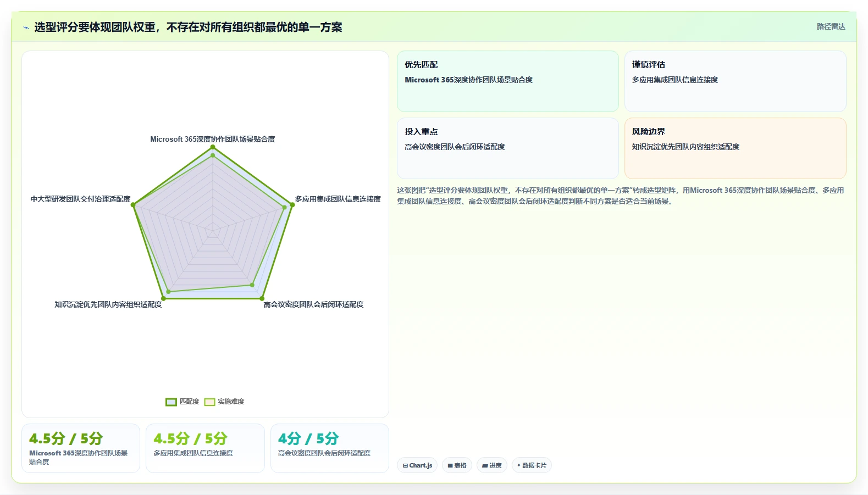Open the 优先匹配 card

(508, 81)
